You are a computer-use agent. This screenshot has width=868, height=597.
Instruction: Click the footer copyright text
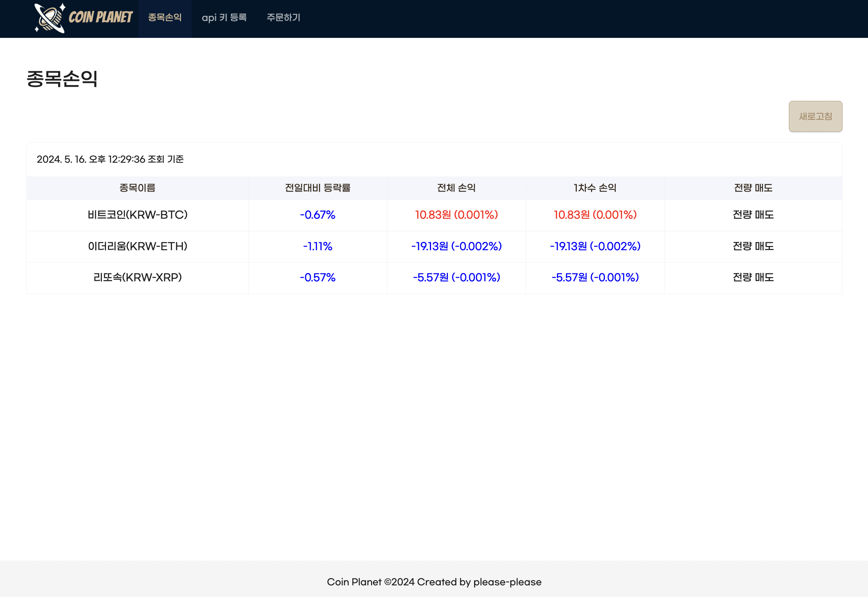point(434,582)
